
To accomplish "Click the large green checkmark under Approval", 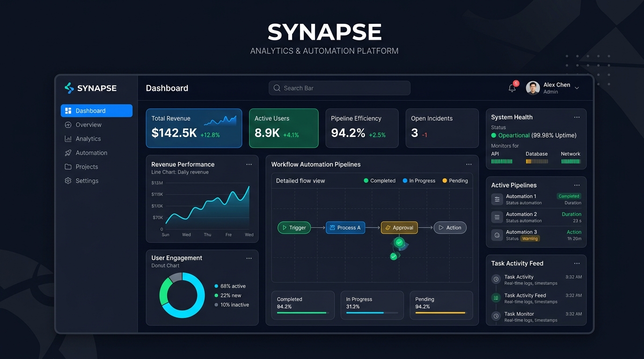I will pyautogui.click(x=399, y=242).
